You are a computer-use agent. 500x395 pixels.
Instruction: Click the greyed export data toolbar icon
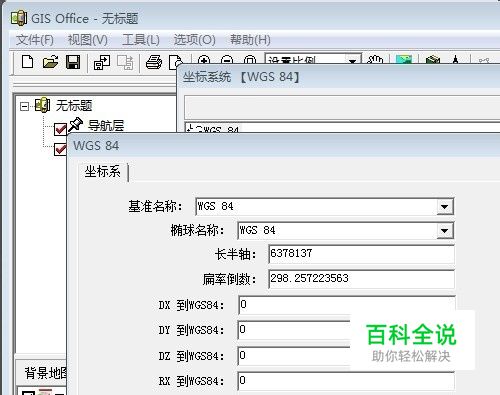tap(125, 62)
